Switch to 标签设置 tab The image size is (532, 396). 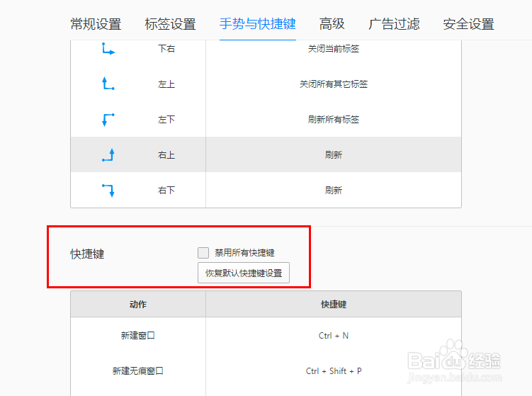tap(170, 24)
